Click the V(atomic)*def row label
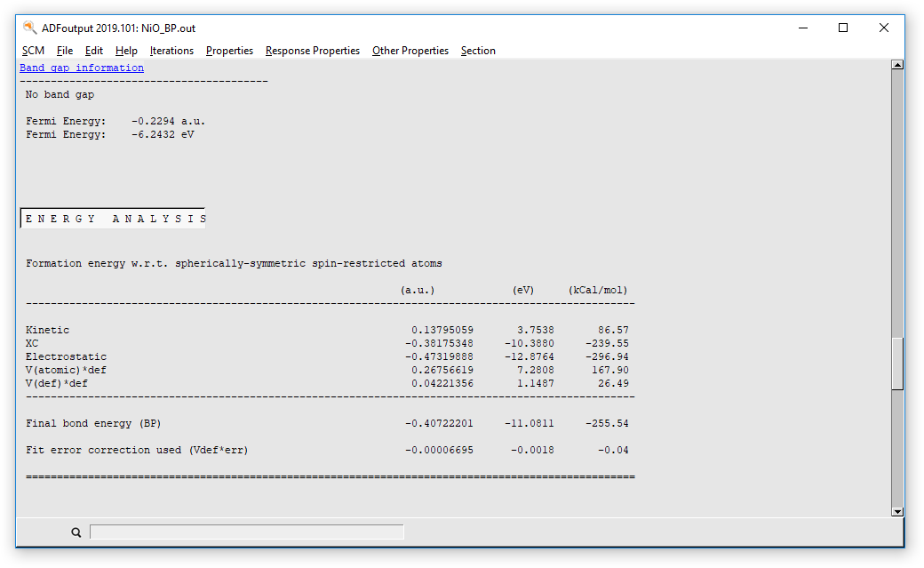The width and height of the screenshot is (924, 568). (x=66, y=371)
